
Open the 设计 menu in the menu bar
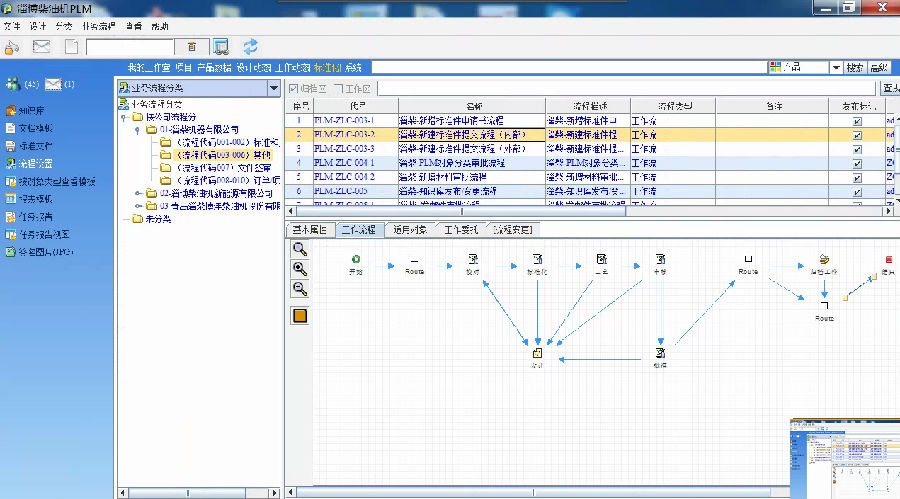[x=38, y=24]
